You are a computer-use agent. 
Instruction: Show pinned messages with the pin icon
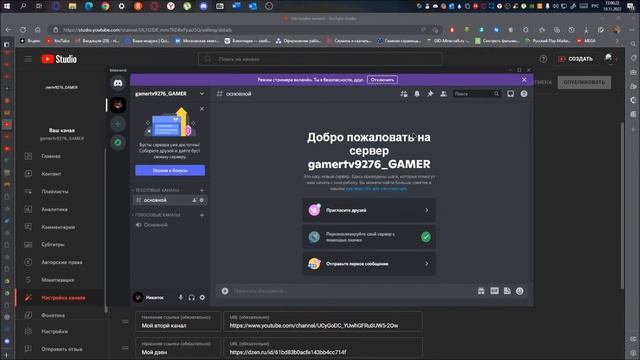[x=430, y=94]
